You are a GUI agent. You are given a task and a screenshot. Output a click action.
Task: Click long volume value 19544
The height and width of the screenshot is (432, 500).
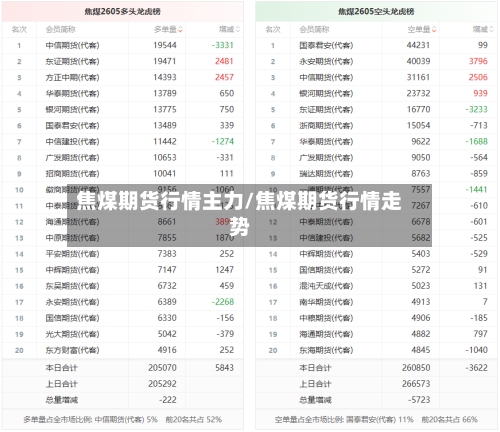click(165, 45)
